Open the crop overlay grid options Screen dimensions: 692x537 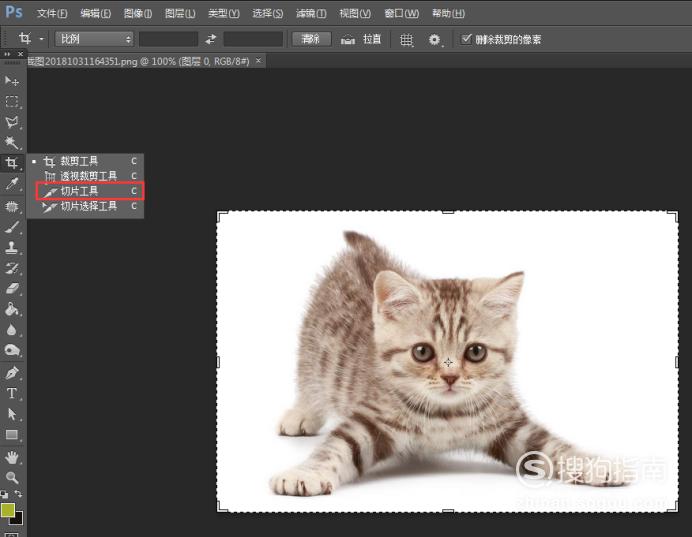coord(406,40)
